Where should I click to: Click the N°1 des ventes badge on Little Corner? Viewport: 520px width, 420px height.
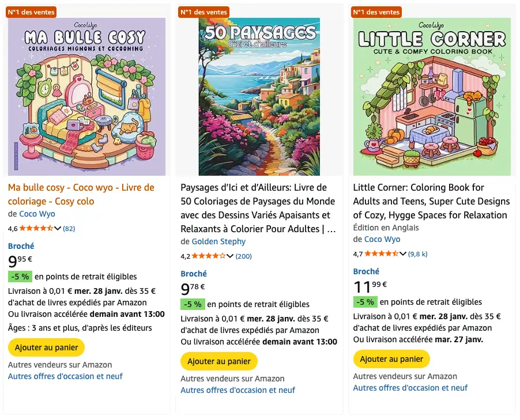(375, 12)
